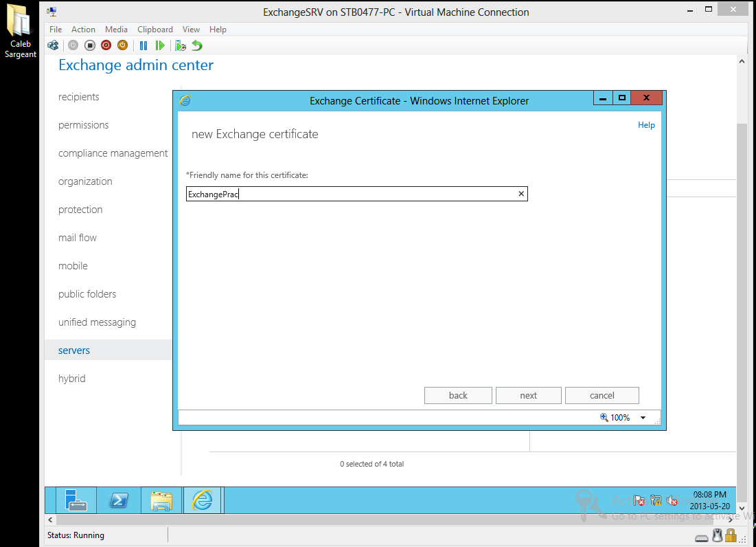Open the public folders section
This screenshot has width=756, height=547.
click(87, 294)
